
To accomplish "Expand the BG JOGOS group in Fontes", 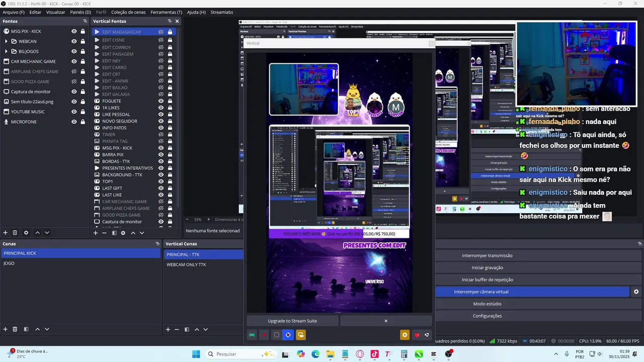I will click(6, 51).
